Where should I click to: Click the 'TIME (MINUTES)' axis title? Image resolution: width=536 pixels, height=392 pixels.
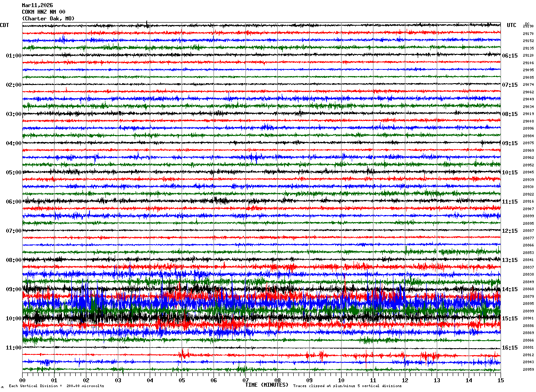point(267,385)
